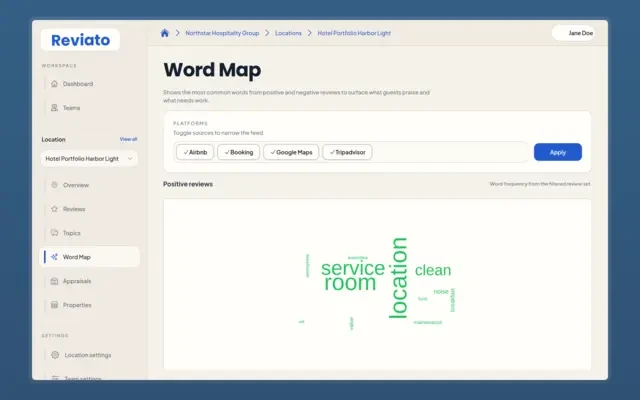Open the Appraisals section
The image size is (640, 400).
pos(77,281)
